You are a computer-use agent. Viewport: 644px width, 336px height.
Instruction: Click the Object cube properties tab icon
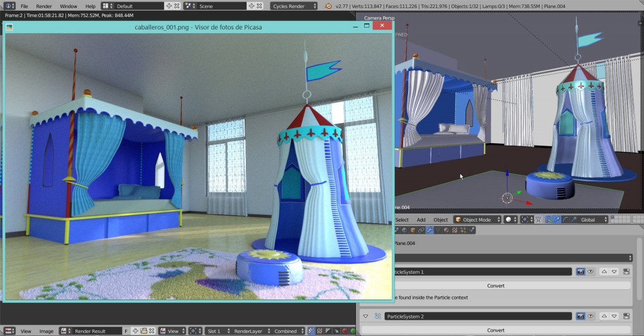pos(413,230)
